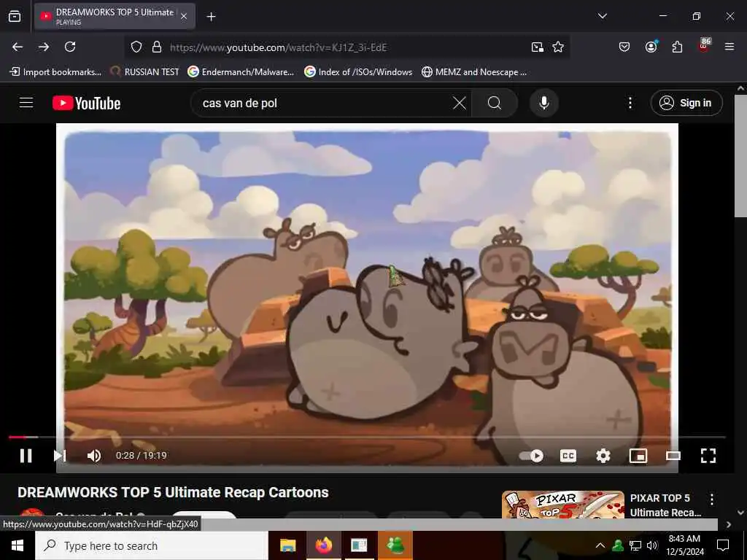This screenshot has width=747, height=560.
Task: Toggle the autoplay switch
Action: tap(531, 456)
